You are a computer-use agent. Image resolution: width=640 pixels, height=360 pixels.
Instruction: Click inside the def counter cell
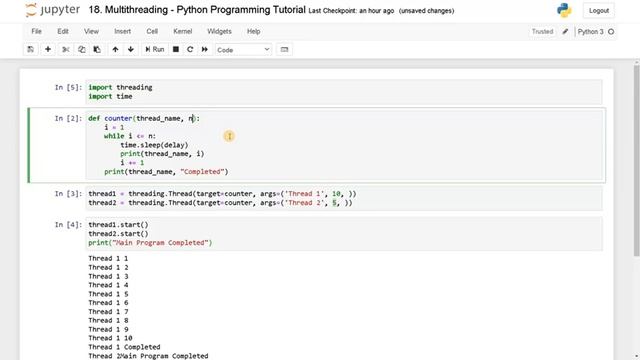pyautogui.click(x=344, y=145)
